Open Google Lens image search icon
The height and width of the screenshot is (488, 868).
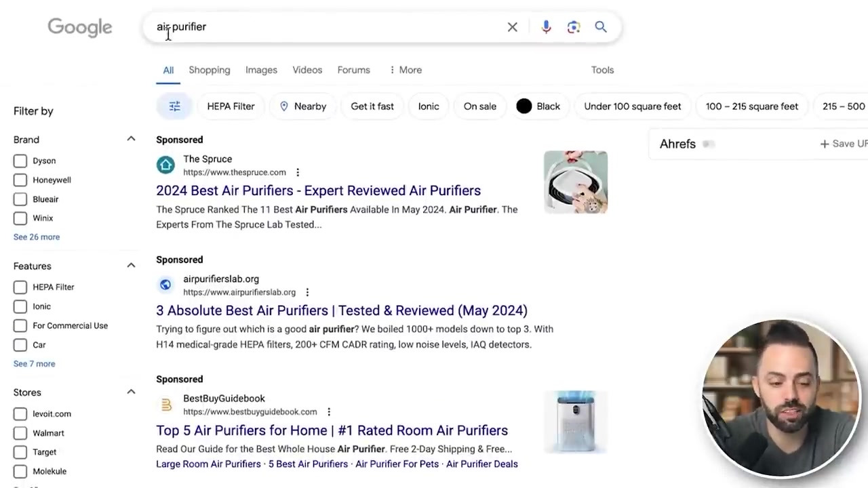coord(574,27)
